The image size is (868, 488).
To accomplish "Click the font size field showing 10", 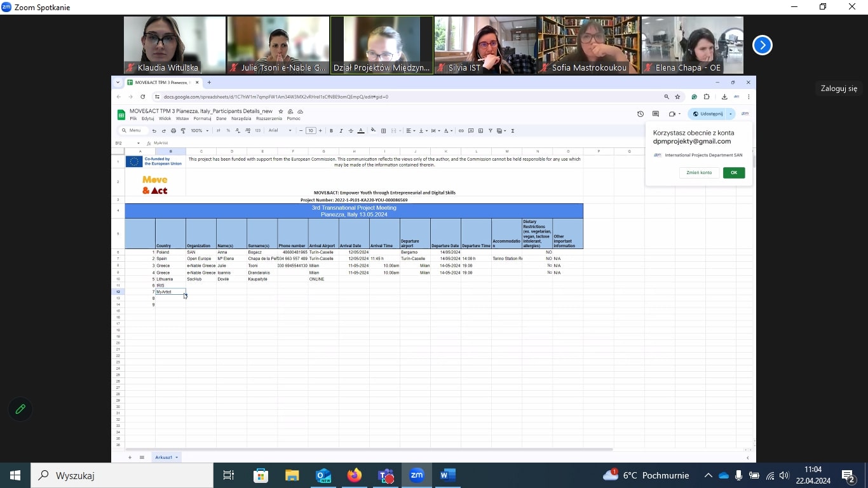I will [x=311, y=131].
